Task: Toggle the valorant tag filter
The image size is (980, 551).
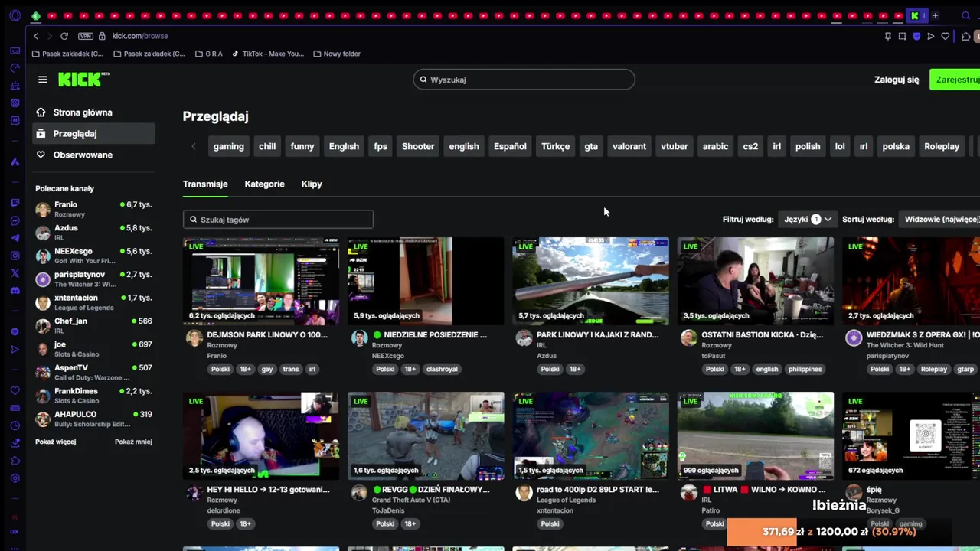Action: point(629,146)
